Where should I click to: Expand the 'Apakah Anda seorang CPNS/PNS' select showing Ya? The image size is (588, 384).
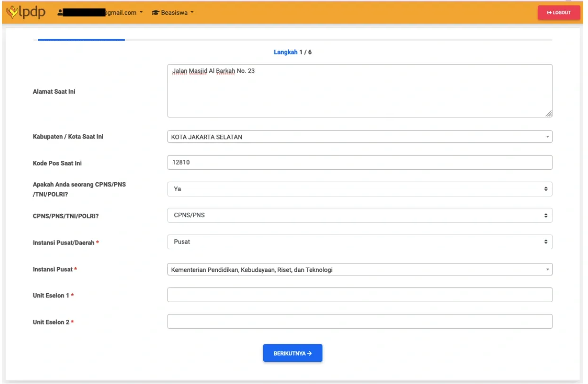(x=360, y=189)
